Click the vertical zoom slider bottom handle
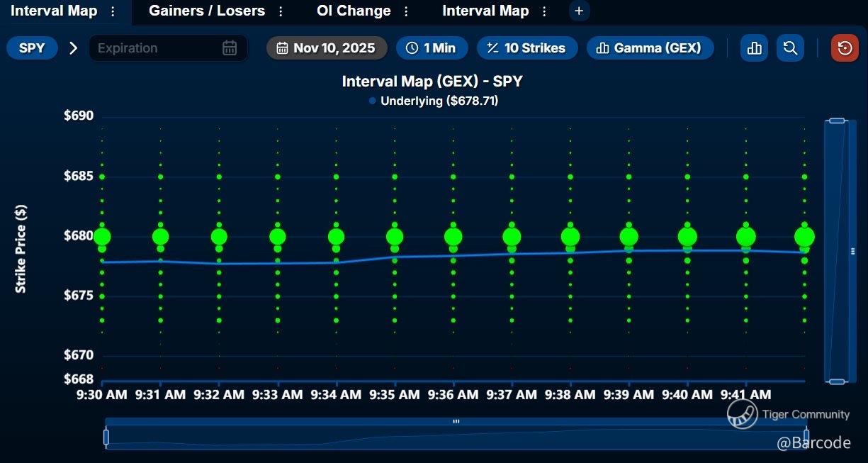The height and width of the screenshot is (463, 868). tap(837, 381)
